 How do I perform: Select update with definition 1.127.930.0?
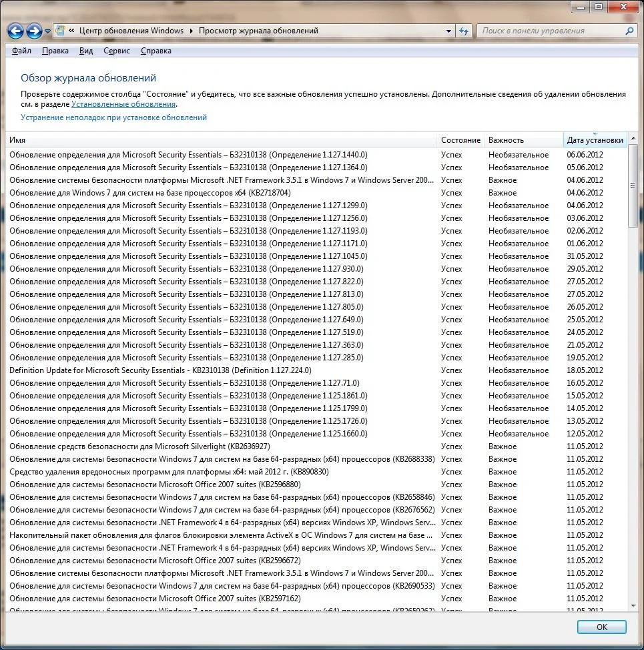click(316, 269)
